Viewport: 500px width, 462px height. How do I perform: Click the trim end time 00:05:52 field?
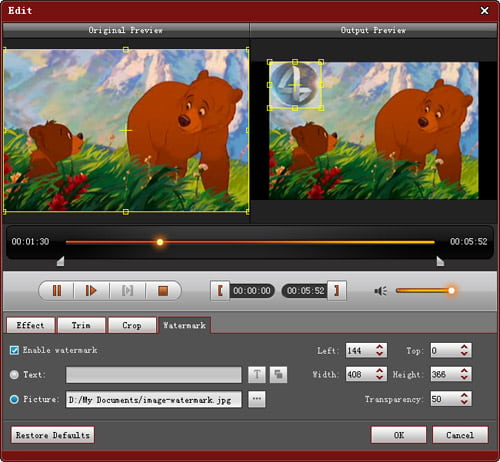[305, 291]
